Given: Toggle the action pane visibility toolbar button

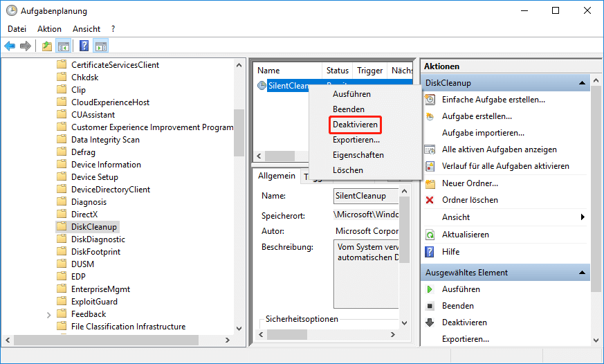Looking at the screenshot, I should pyautogui.click(x=101, y=46).
